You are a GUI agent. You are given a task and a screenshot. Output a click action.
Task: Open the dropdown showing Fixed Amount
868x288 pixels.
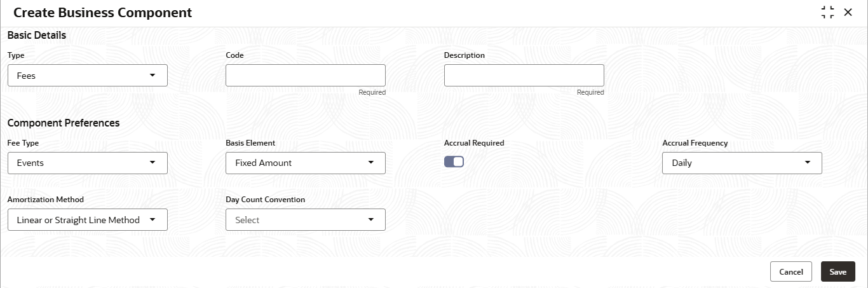point(306,163)
